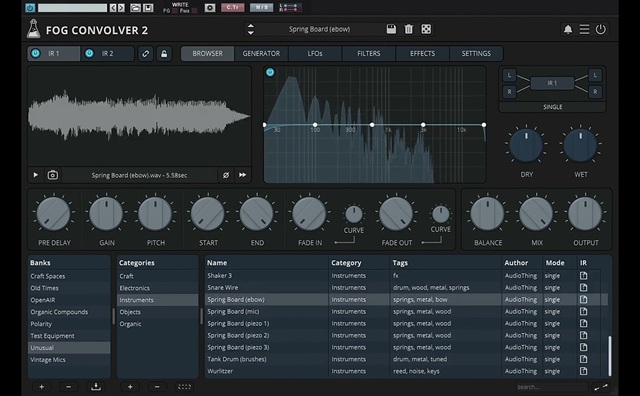
Task: Randomize settings with the dice icon
Action: 426,29
